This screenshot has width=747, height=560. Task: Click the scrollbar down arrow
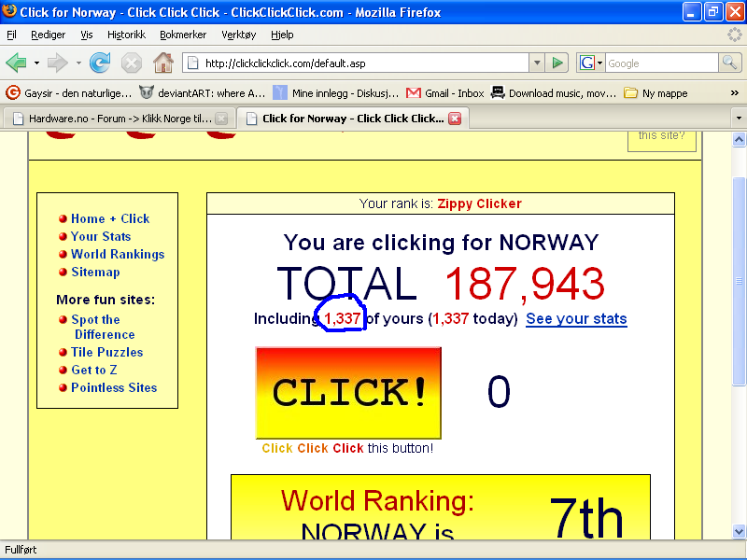[x=739, y=531]
